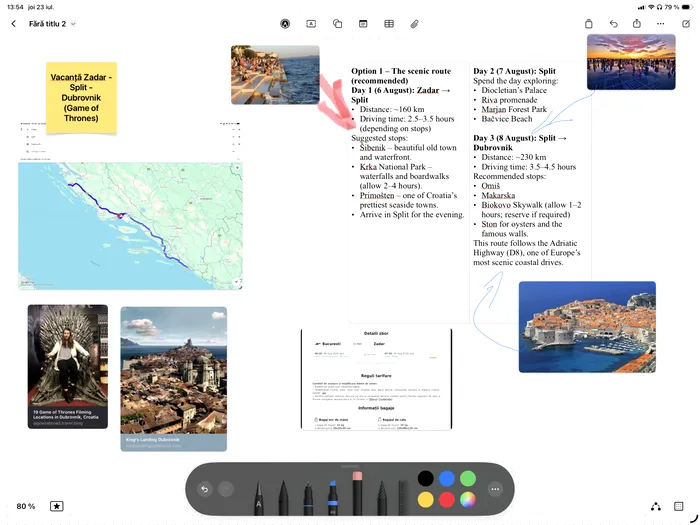Add a sticky note with the toolbar icon
Screen dimensions: 700x525
pyautogui.click(x=363, y=24)
